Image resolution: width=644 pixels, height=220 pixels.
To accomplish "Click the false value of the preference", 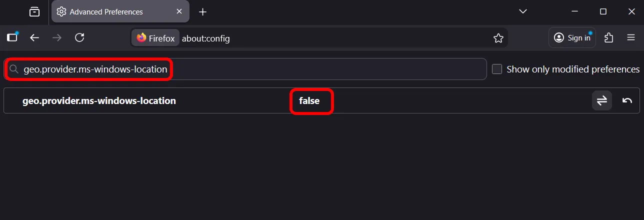I will 309,101.
